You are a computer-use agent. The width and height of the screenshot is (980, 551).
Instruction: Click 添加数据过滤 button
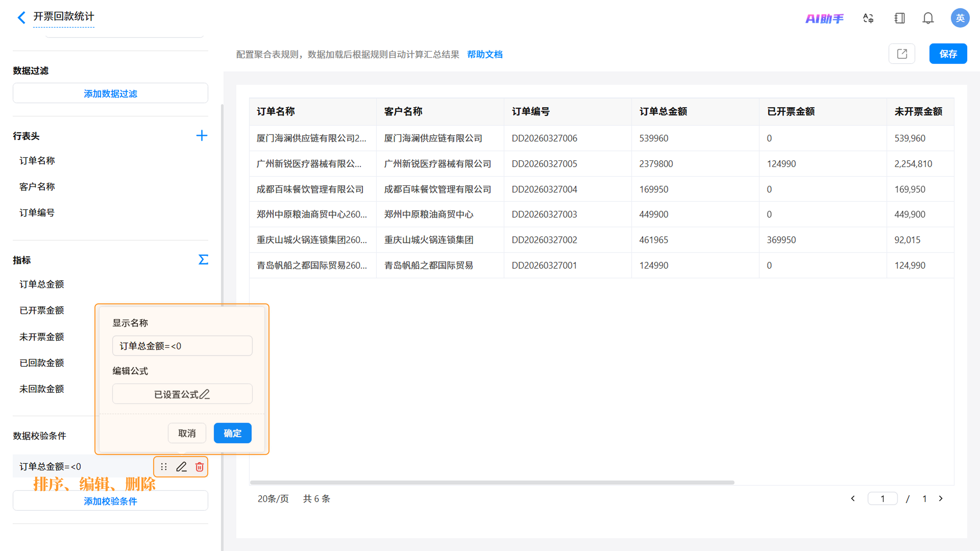(x=110, y=93)
